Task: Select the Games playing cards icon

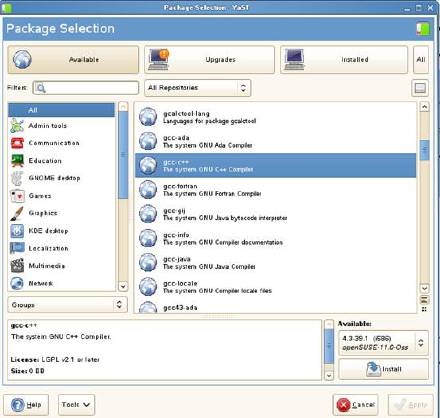Action: coord(17,196)
